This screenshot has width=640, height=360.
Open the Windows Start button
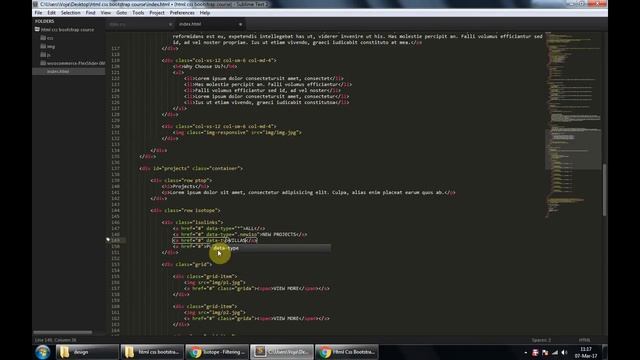(x=42, y=352)
